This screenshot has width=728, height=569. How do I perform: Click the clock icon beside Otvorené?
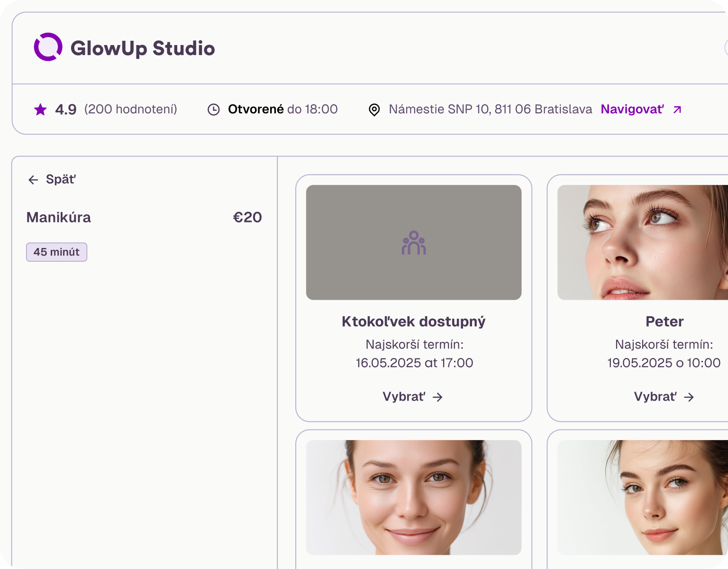[x=214, y=109]
